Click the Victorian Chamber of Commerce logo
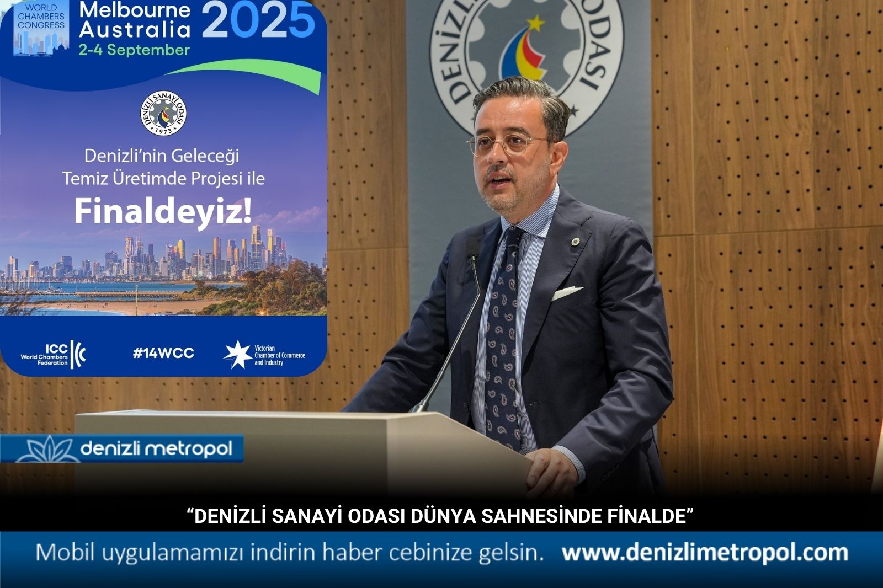883x588 pixels. (264, 355)
